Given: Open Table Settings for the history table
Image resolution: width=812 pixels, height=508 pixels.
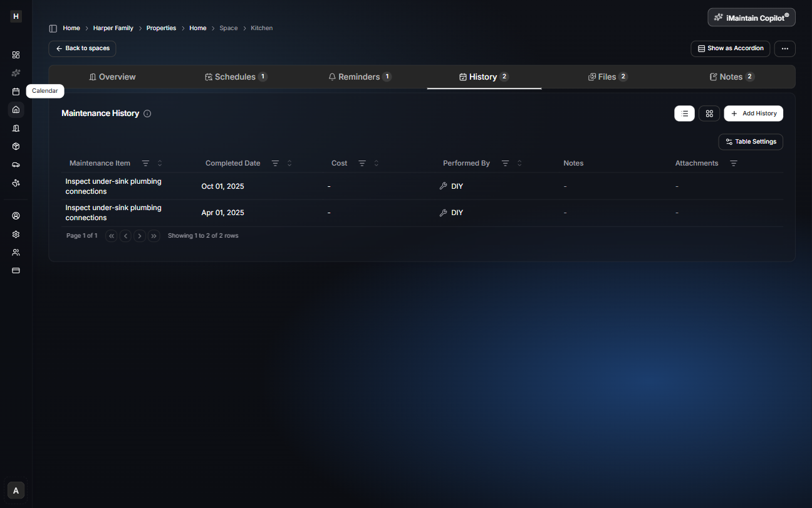Looking at the screenshot, I should pos(751,142).
